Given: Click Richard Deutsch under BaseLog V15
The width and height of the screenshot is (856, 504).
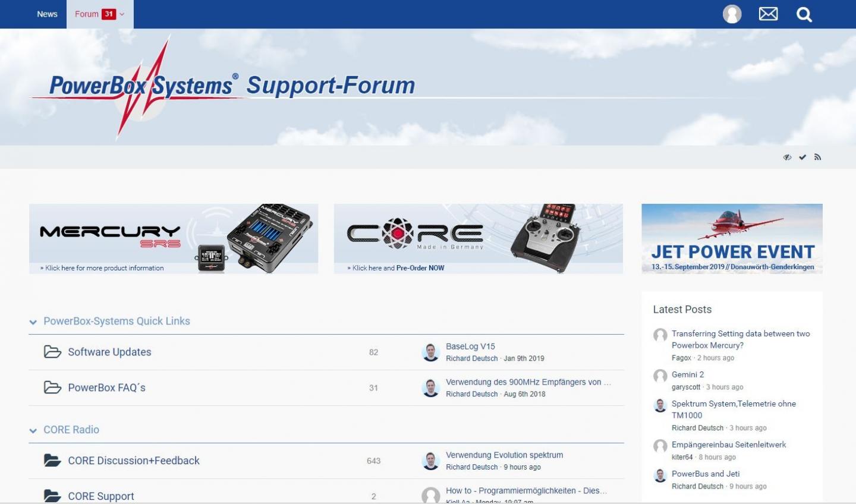Looking at the screenshot, I should (x=472, y=358).
